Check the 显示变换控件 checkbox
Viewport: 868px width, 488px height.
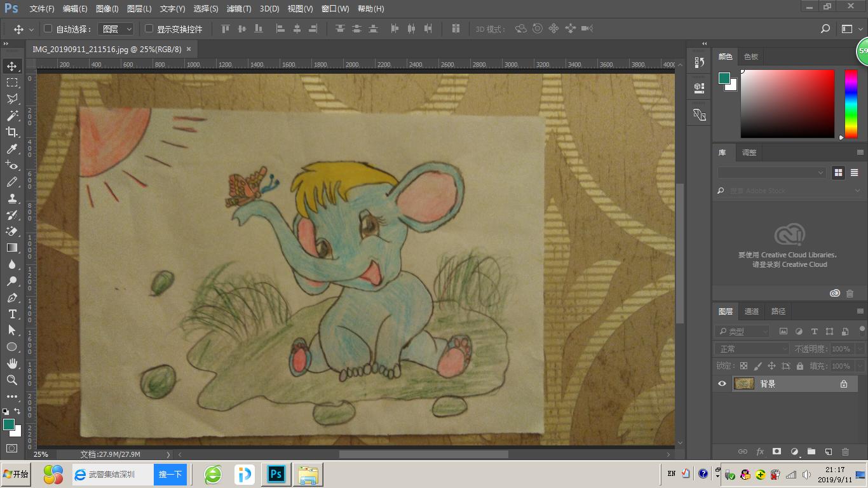149,29
